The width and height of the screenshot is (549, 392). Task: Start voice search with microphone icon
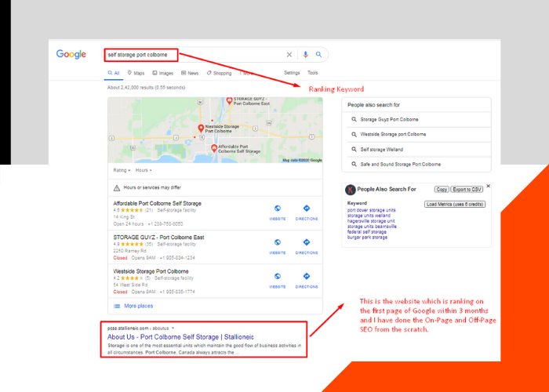306,55
